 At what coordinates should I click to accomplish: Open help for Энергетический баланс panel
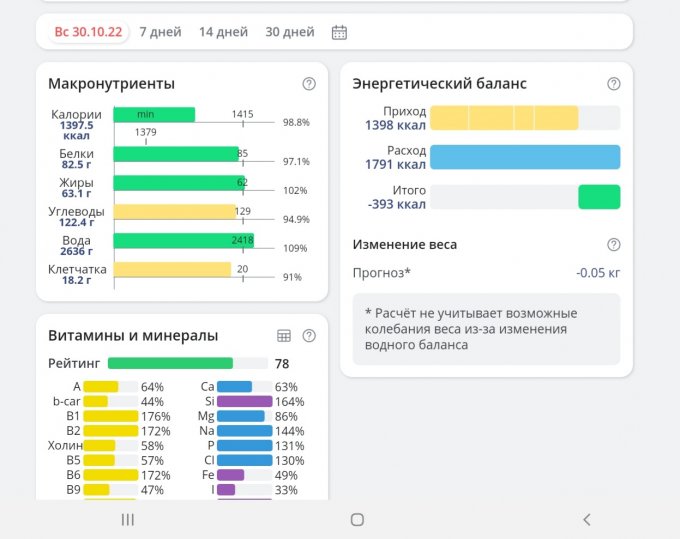(x=613, y=84)
